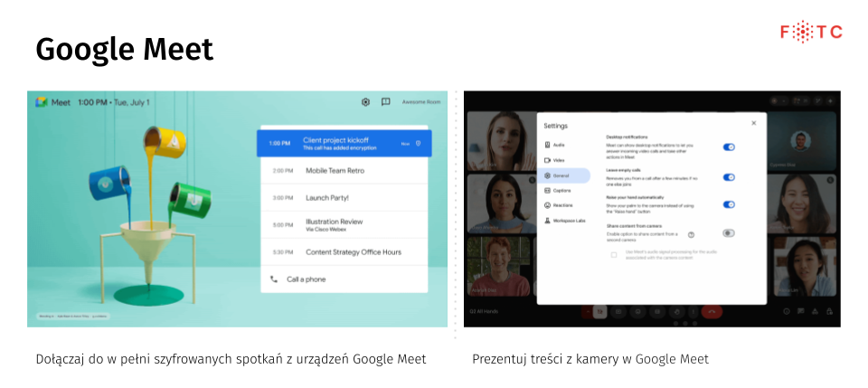Click the Video camera icon in Settings
The height and width of the screenshot is (388, 868).
(x=547, y=160)
